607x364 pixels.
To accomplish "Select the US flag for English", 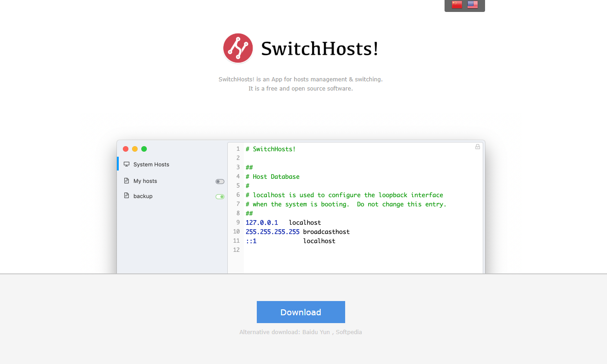I will click(x=472, y=5).
